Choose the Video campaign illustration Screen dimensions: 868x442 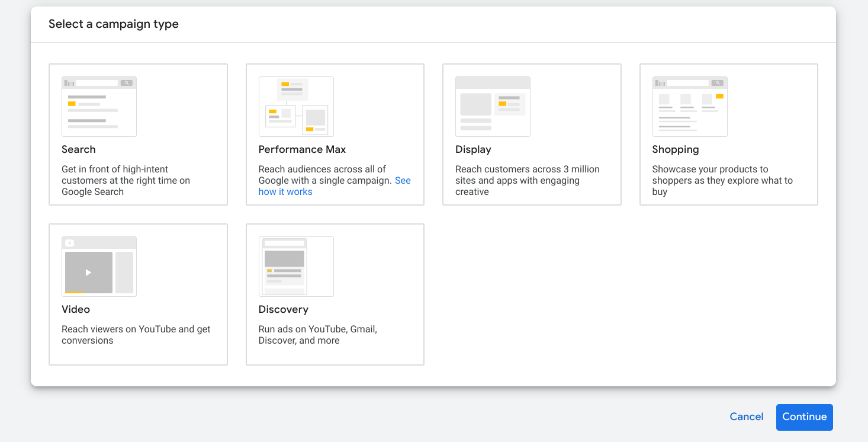(x=99, y=267)
